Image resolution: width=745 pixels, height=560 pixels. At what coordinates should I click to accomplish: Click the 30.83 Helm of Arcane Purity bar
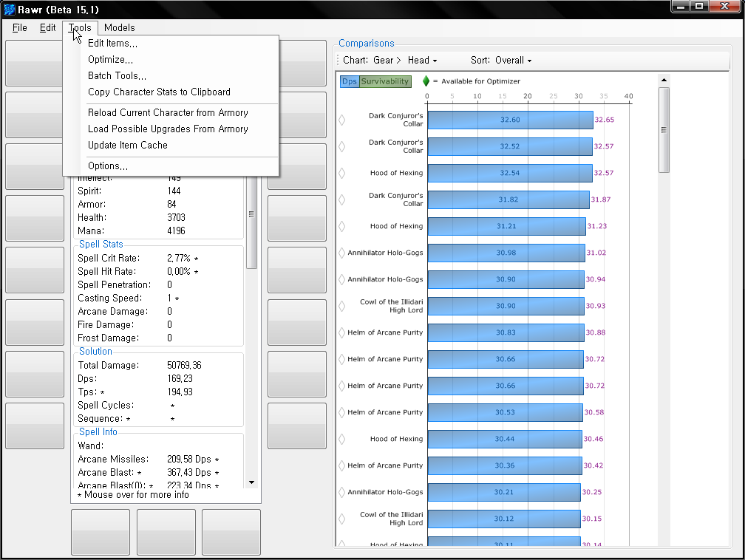click(506, 332)
